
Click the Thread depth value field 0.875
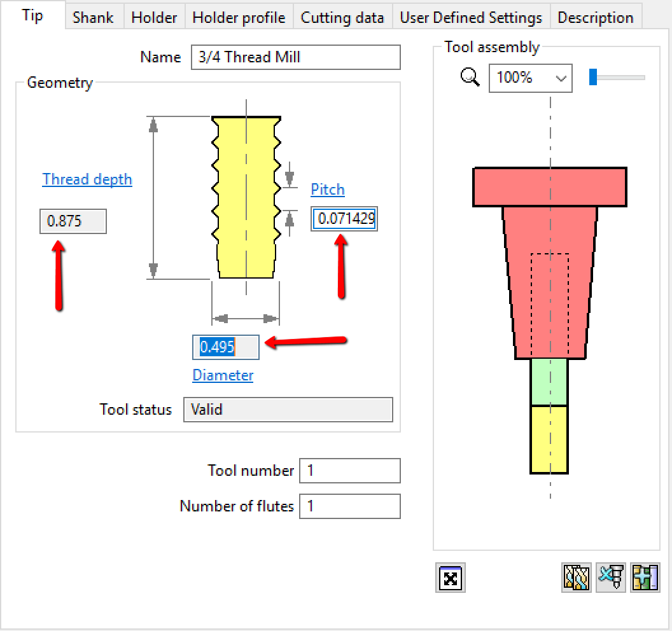pos(73,221)
